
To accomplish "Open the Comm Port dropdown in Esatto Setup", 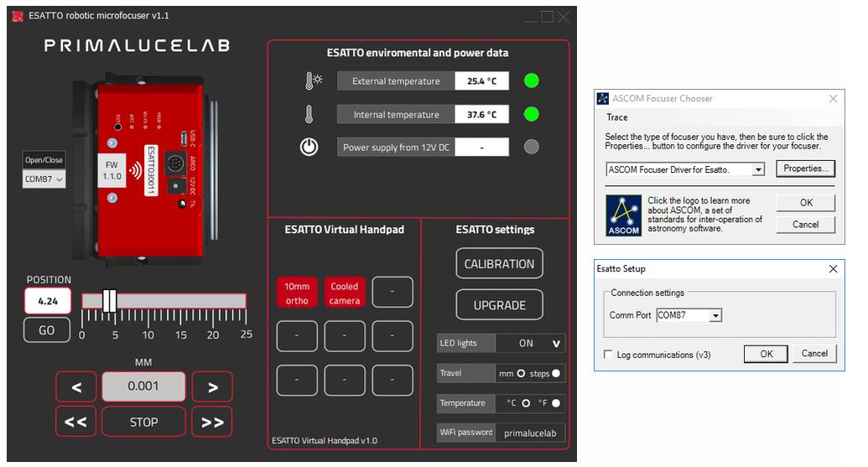I will 715,315.
